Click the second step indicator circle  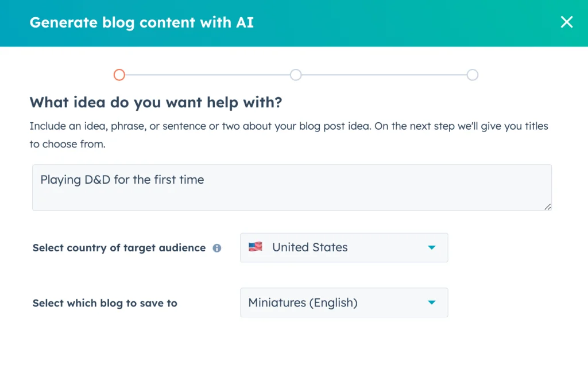[x=296, y=75]
